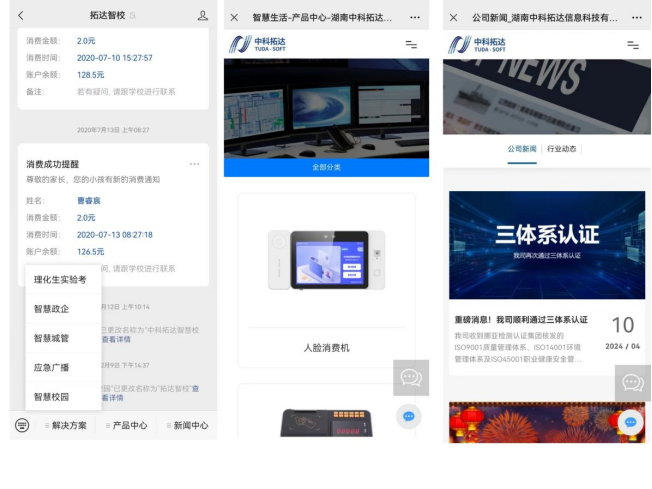Open the 新闻中心 bottom menu

[x=187, y=425]
